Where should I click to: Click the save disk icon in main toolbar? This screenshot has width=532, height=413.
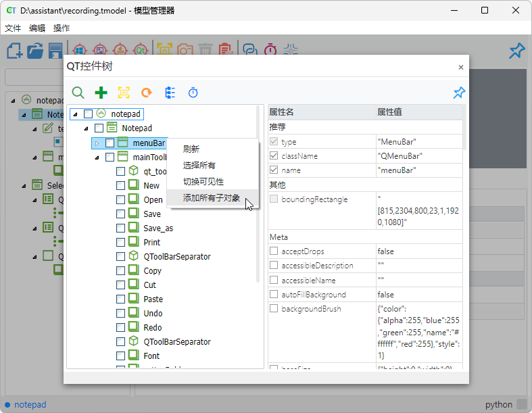pyautogui.click(x=55, y=51)
